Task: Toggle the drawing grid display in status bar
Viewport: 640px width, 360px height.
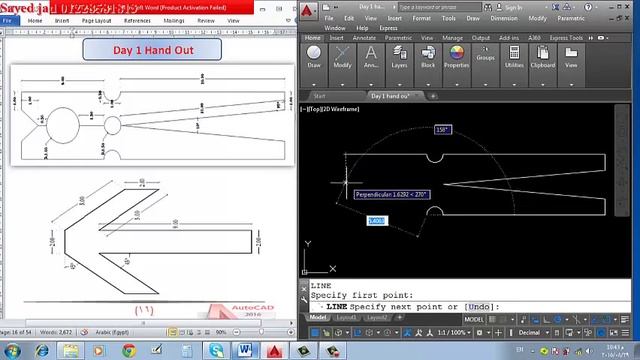Action: [493, 320]
